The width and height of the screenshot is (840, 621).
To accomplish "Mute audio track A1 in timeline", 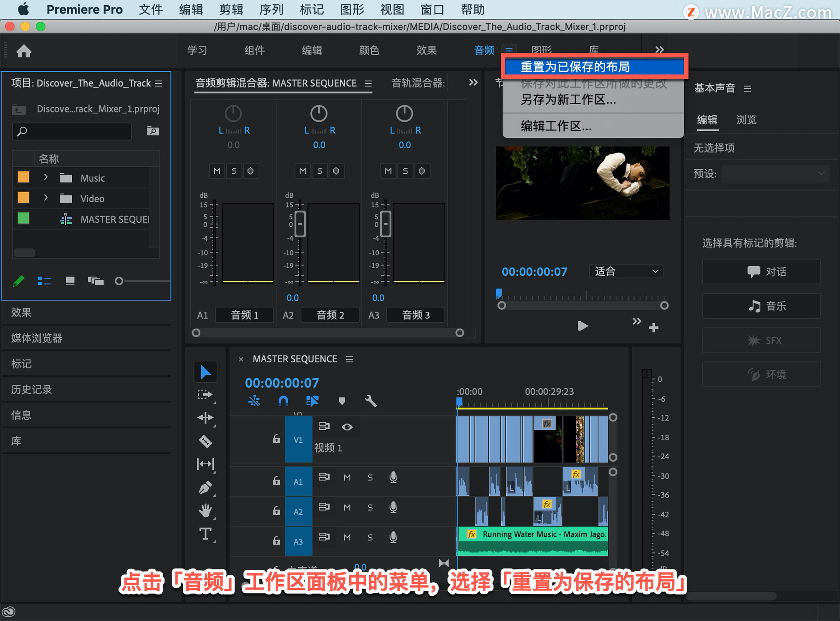I will pos(347,477).
